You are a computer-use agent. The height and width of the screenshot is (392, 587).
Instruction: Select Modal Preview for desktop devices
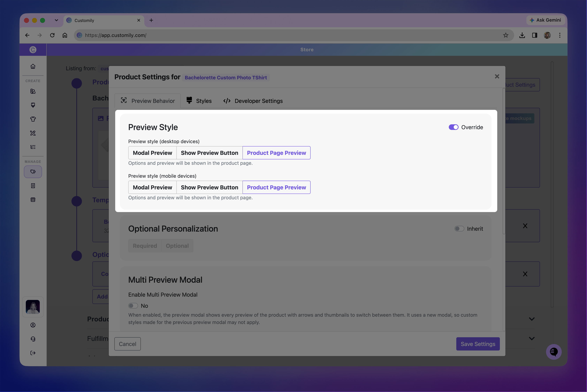[x=153, y=153]
